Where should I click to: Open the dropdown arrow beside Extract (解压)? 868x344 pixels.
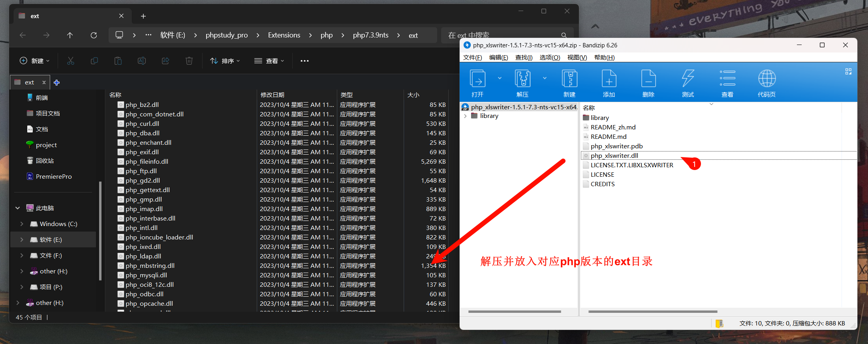click(545, 78)
